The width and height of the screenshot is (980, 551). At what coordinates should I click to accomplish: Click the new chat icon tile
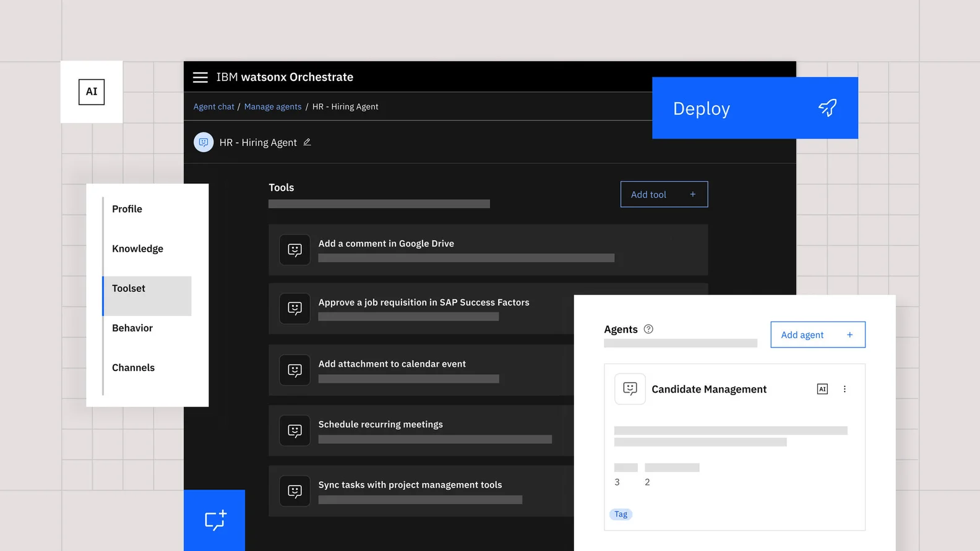215,520
